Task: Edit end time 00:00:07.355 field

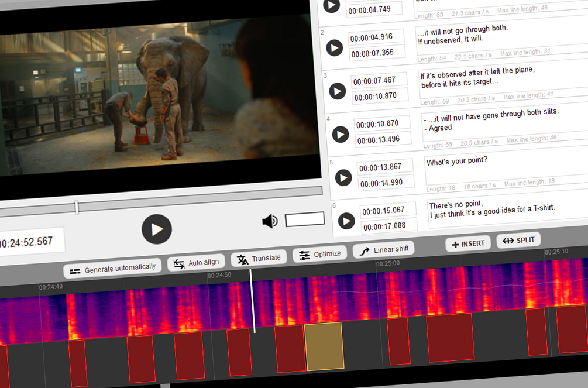Action: 377,53
